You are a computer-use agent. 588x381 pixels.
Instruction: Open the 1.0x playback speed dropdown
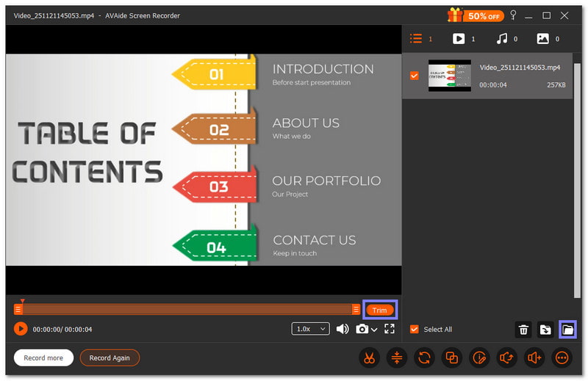click(311, 329)
